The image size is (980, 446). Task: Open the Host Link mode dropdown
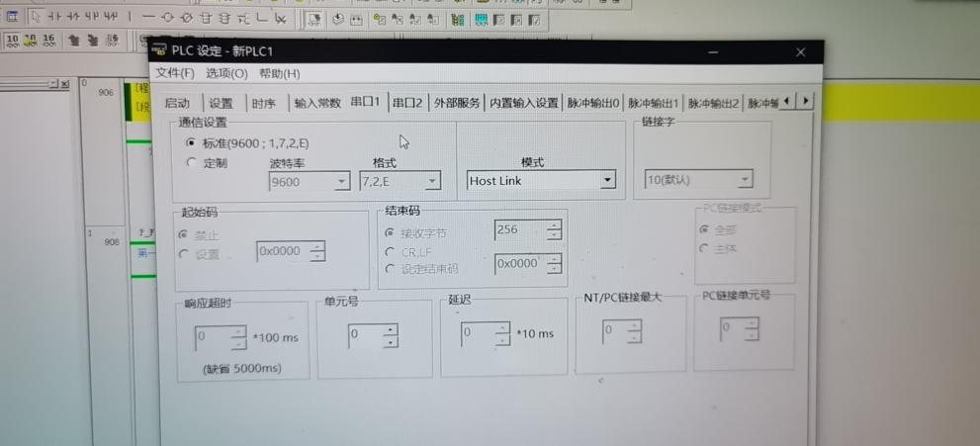coord(607,181)
